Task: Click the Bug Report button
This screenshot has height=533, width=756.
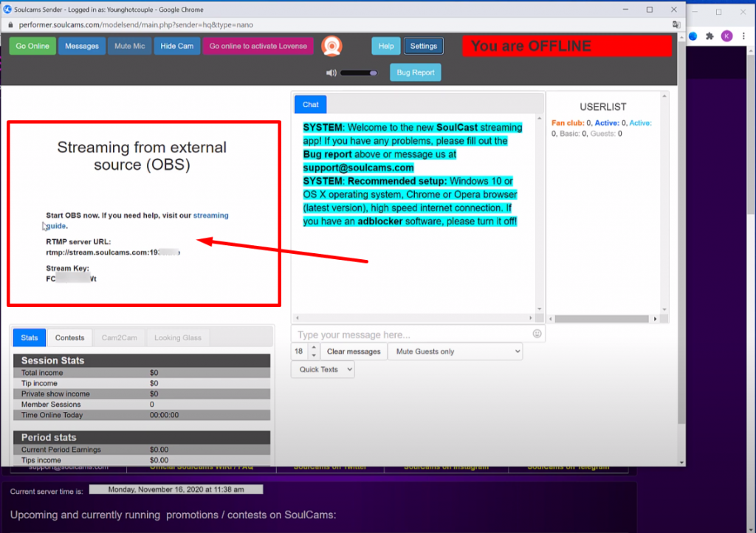Action: click(x=415, y=73)
